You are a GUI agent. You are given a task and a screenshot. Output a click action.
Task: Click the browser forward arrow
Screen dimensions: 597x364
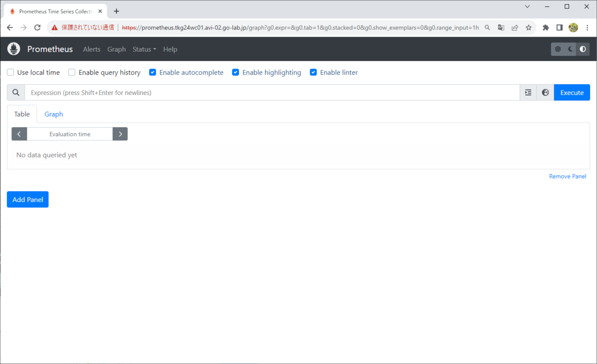coord(23,28)
